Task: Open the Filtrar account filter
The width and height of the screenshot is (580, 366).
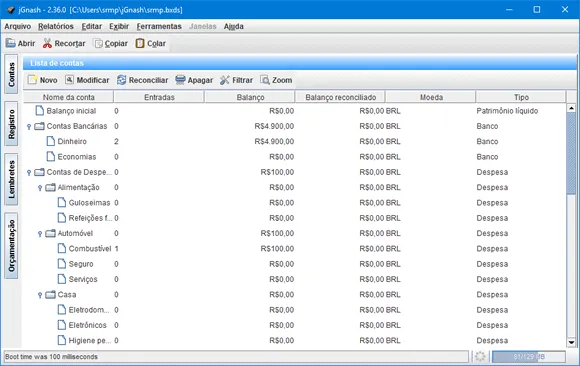Action: click(x=236, y=80)
